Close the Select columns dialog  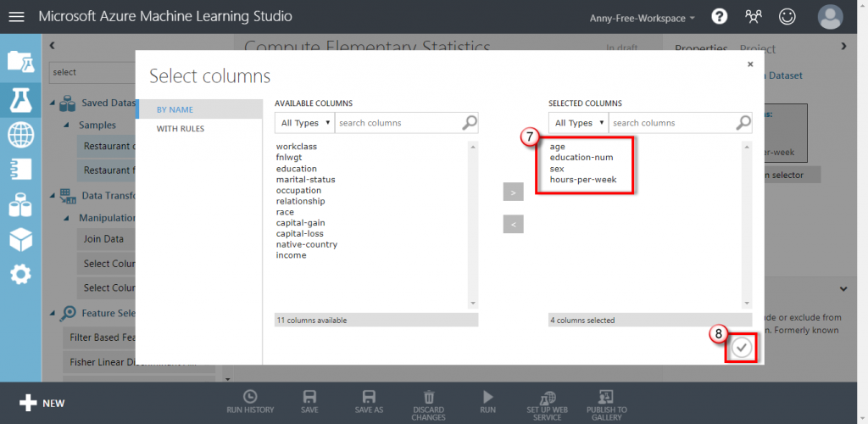point(750,64)
